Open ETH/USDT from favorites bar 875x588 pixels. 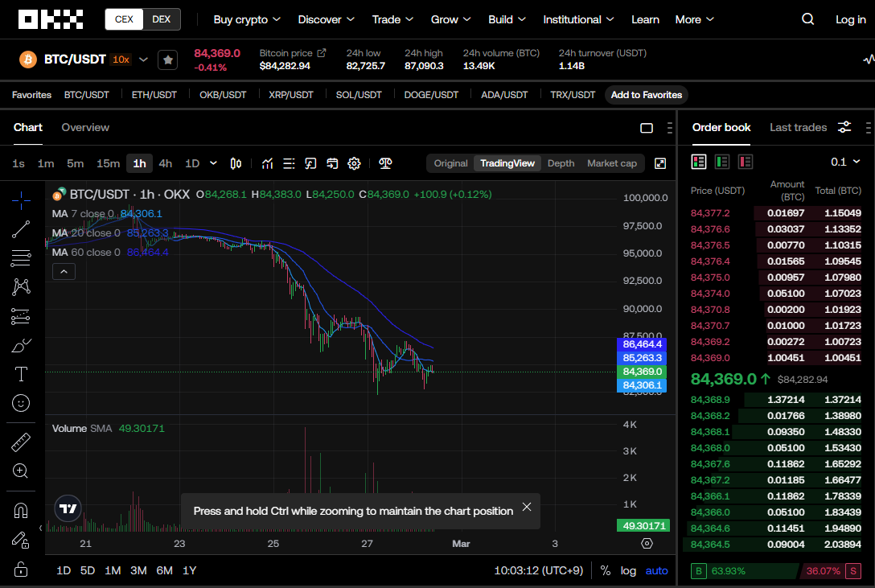[x=154, y=95]
